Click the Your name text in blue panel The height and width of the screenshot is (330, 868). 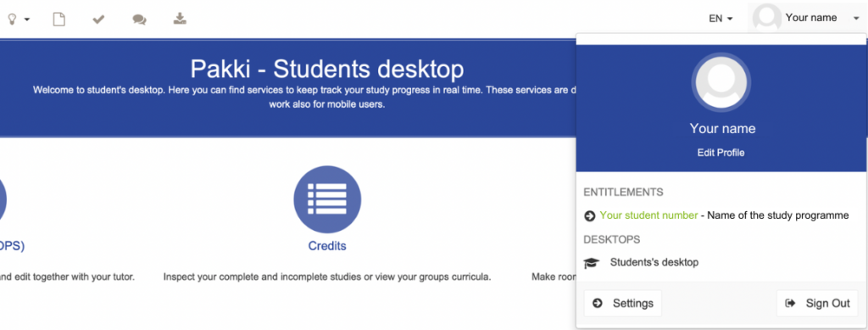[x=722, y=129]
